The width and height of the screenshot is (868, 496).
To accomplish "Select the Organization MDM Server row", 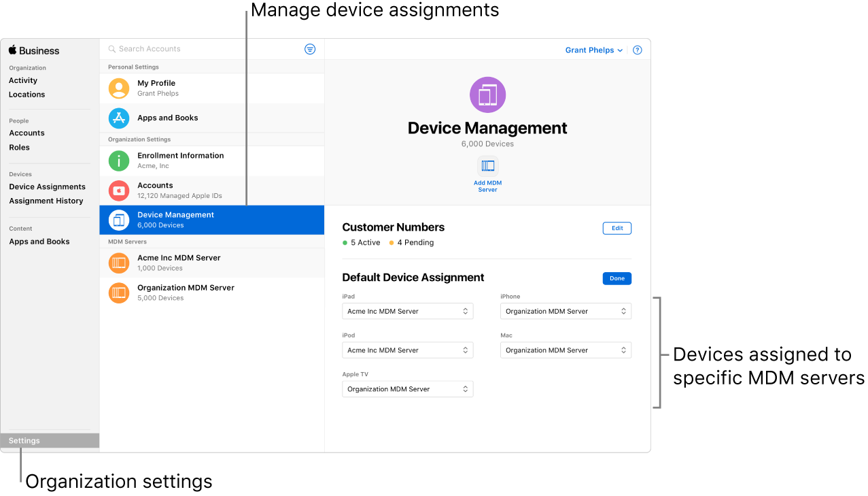I will pos(212,293).
